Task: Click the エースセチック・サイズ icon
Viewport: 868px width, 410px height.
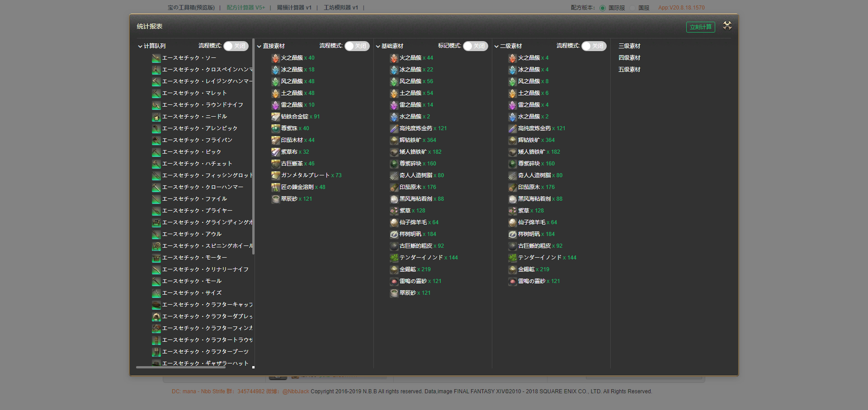Action: [156, 293]
